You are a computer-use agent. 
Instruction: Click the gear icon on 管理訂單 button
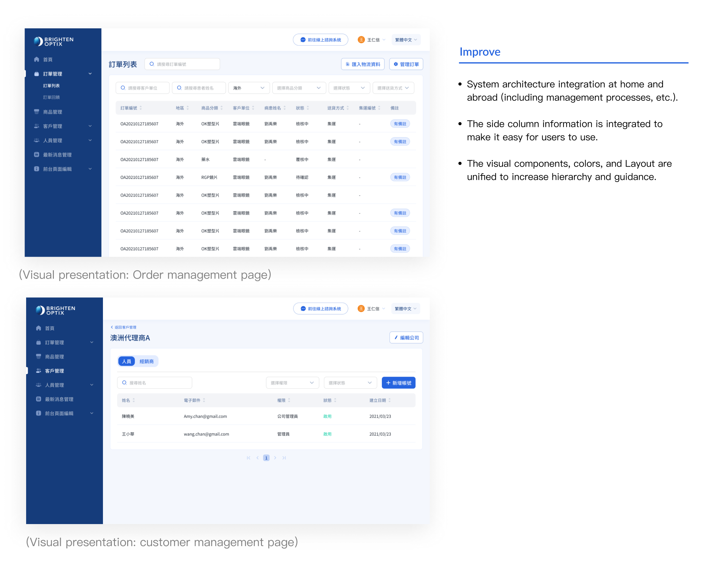pyautogui.click(x=396, y=64)
